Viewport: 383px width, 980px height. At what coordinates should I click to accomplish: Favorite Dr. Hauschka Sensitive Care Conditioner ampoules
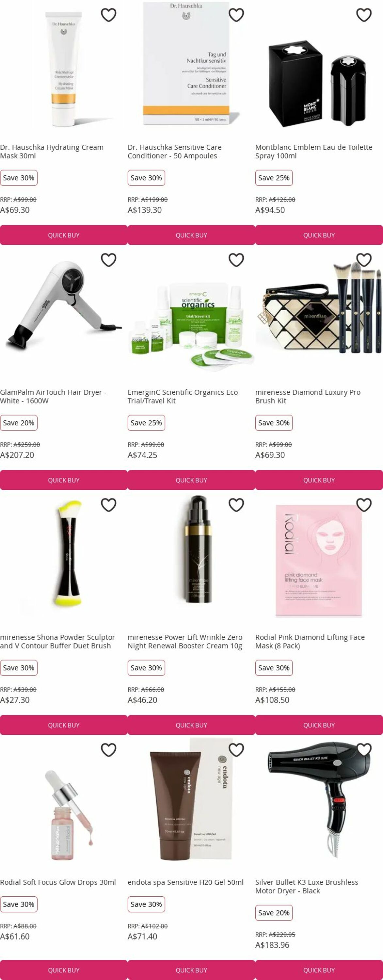[236, 15]
